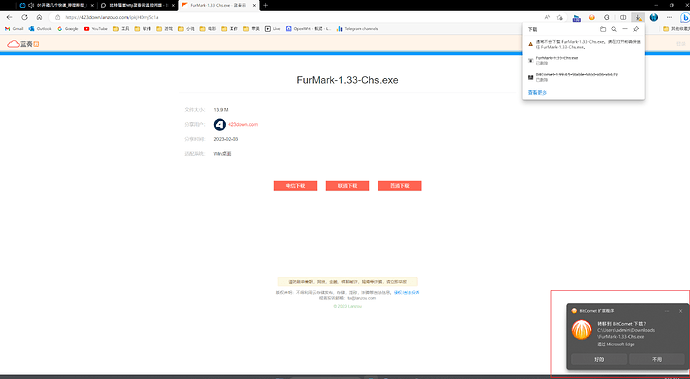Viewport: 690px width, 379px height.
Task: Click the Downloads toolbar button
Action: pos(638,17)
